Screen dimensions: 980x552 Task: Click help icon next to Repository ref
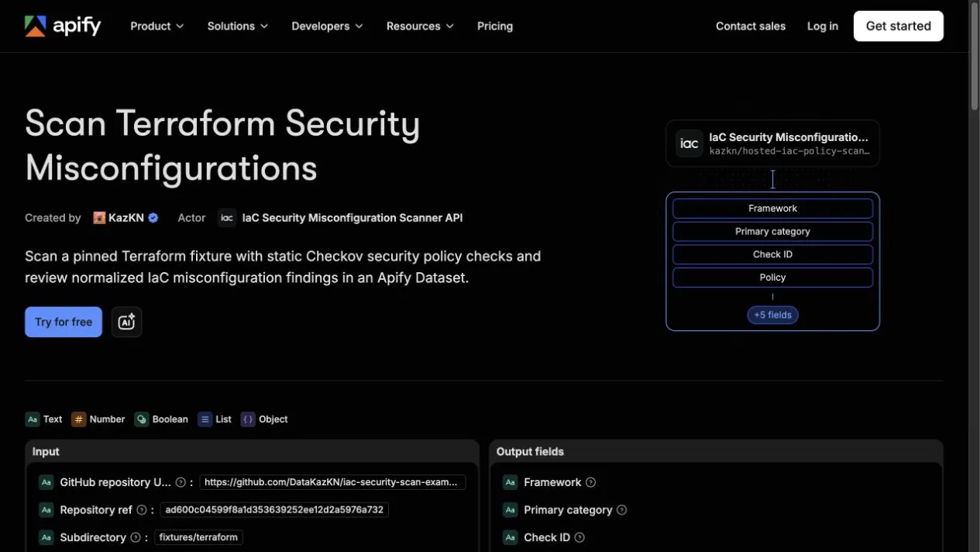141,510
